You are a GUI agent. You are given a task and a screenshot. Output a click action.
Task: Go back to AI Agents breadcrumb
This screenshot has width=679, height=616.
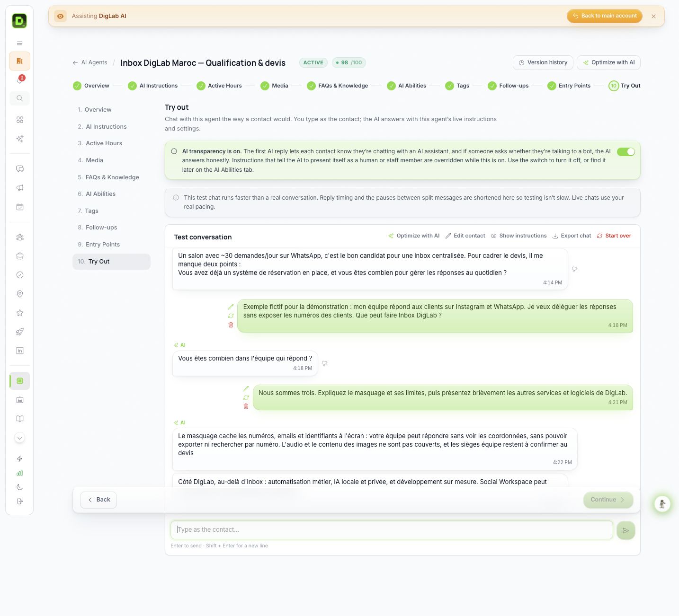tap(90, 62)
